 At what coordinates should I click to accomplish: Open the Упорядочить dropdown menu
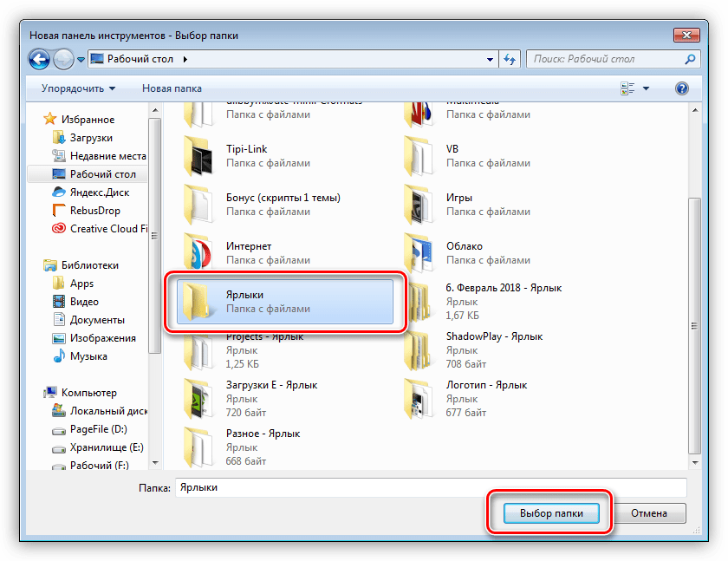pos(78,88)
